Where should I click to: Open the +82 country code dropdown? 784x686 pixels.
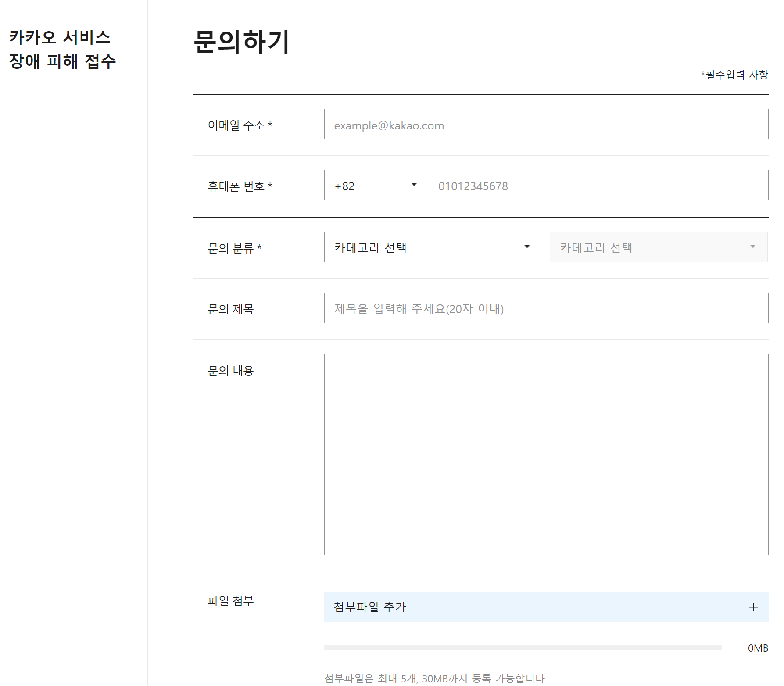click(x=376, y=185)
